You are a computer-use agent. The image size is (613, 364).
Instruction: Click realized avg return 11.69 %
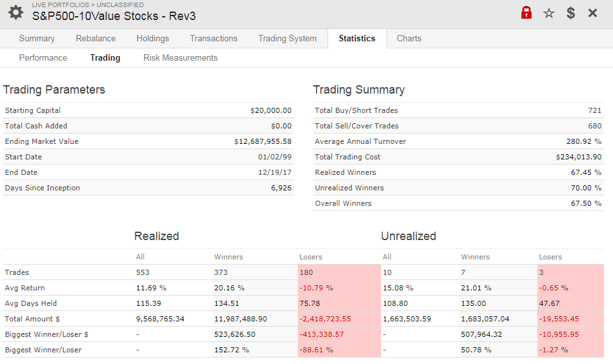coord(151,288)
